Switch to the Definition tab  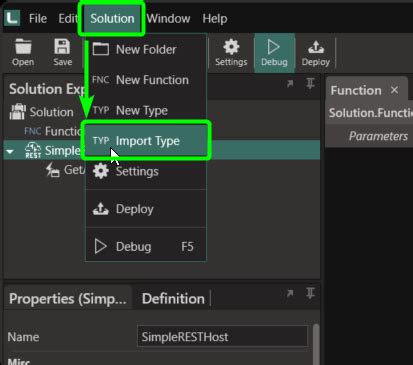pos(173,299)
